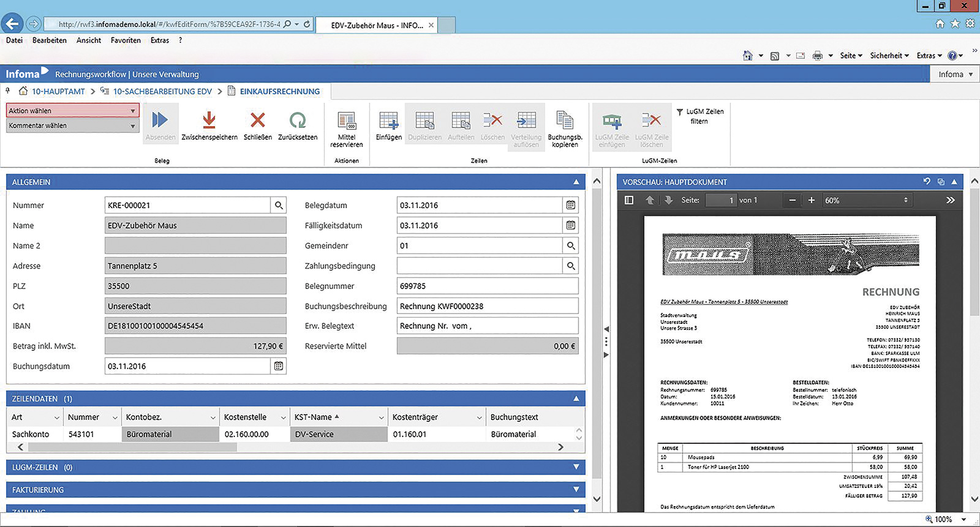Click the Zwischenspeichern save icon

pyautogui.click(x=209, y=121)
